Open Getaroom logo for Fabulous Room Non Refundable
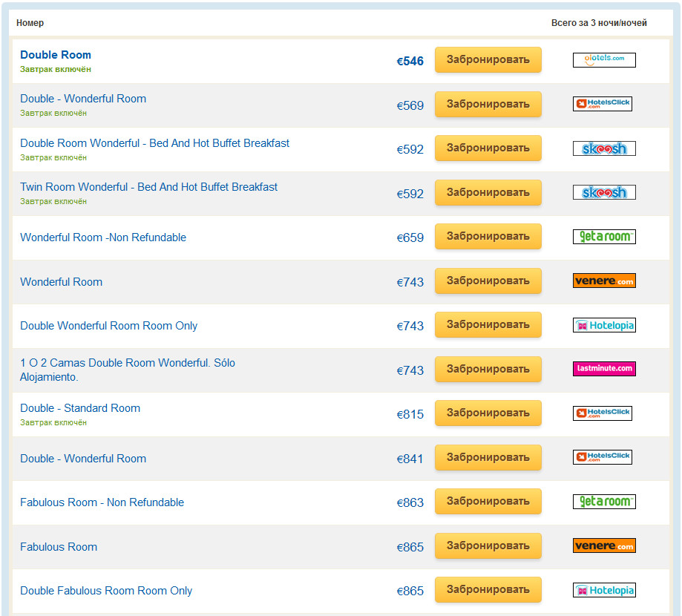 pos(604,502)
